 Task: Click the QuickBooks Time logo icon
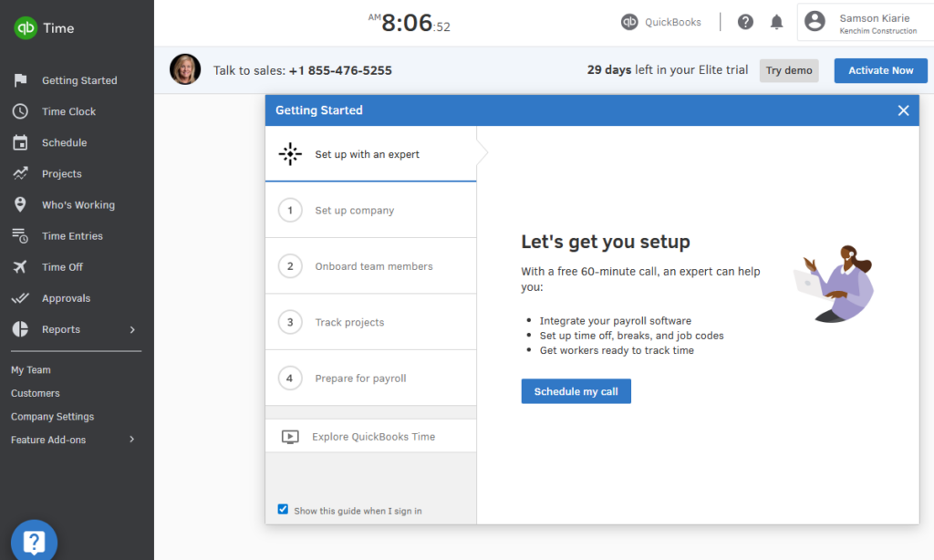26,28
